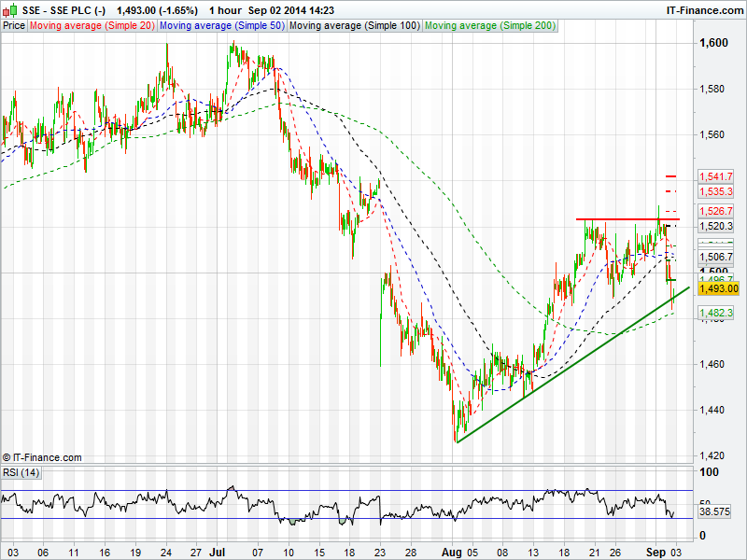Click the Sep date axis label
Image resolution: width=747 pixels, height=560 pixels.
click(655, 553)
